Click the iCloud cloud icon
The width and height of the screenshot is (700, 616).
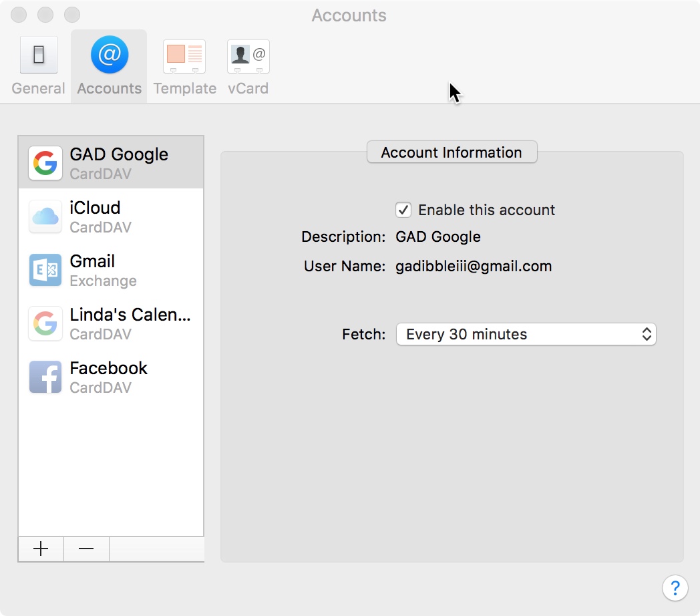click(45, 216)
